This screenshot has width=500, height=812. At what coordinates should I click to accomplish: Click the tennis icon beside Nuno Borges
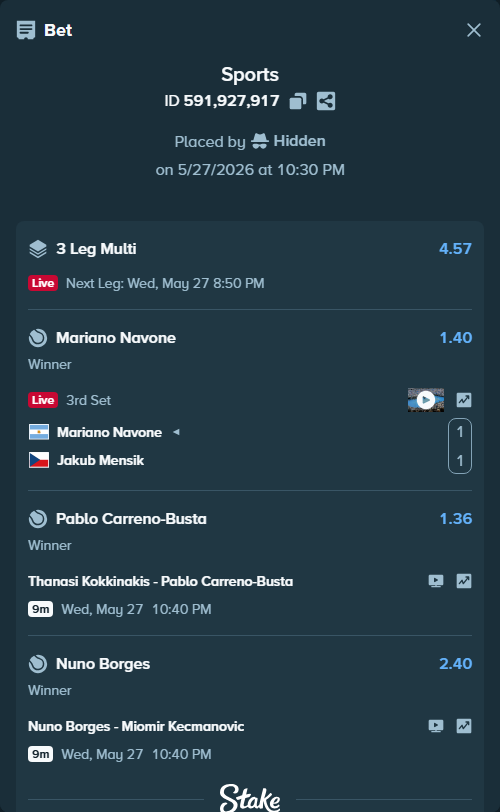point(38,663)
